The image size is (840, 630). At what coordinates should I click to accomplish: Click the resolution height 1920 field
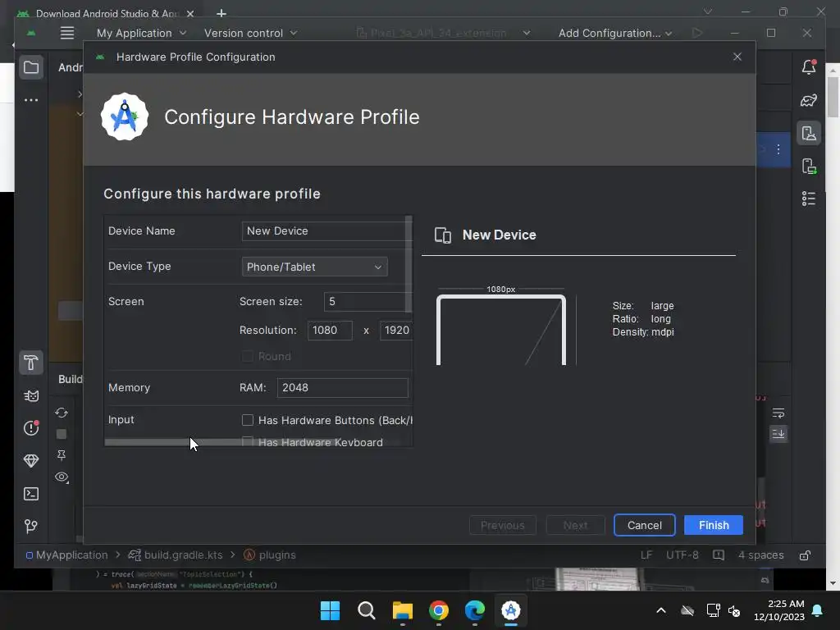[x=396, y=330]
